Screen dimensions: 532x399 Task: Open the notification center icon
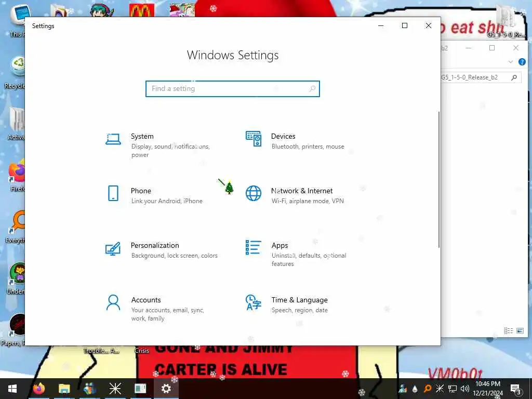(515, 389)
